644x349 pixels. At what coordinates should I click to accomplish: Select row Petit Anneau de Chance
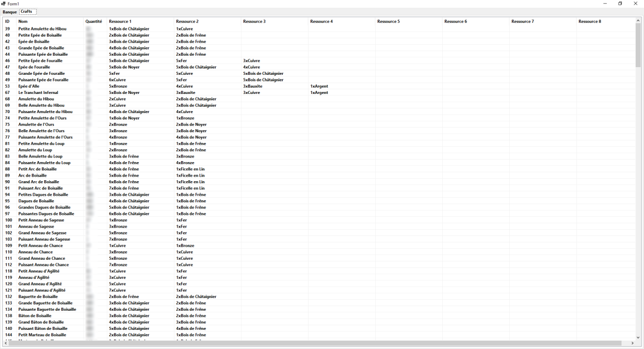pyautogui.click(x=319, y=245)
